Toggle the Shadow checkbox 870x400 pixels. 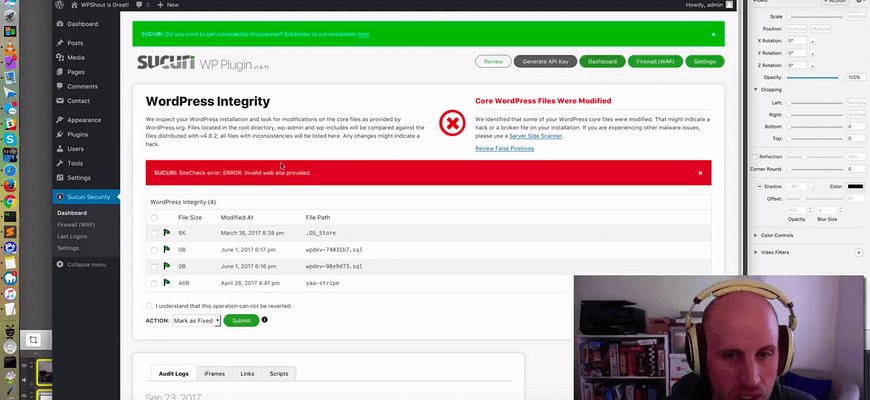[x=760, y=186]
